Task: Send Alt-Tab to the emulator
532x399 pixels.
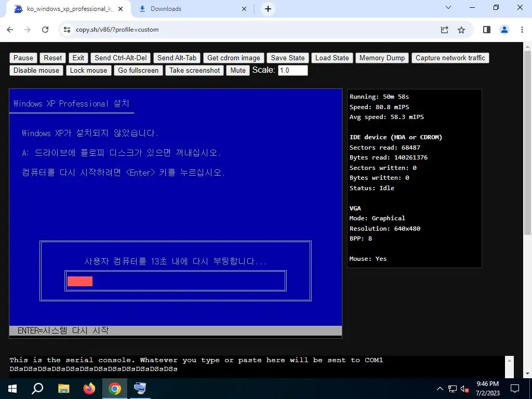Action: pyautogui.click(x=177, y=58)
